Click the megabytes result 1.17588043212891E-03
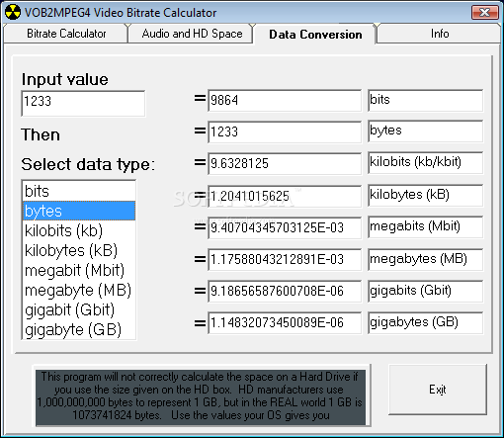 pyautogui.click(x=285, y=259)
